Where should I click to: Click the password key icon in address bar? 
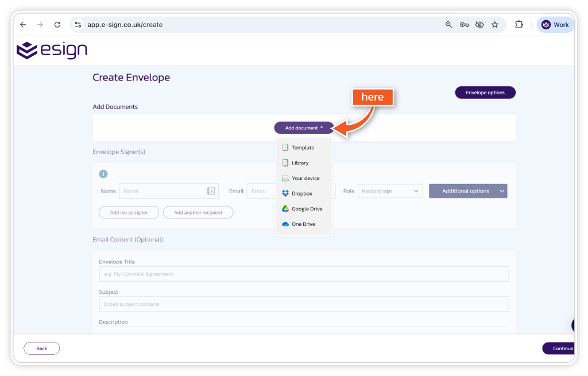tap(464, 25)
